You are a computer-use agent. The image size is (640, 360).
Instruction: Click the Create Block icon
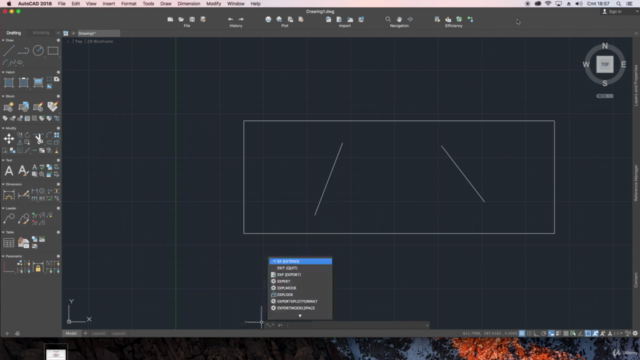[9, 107]
